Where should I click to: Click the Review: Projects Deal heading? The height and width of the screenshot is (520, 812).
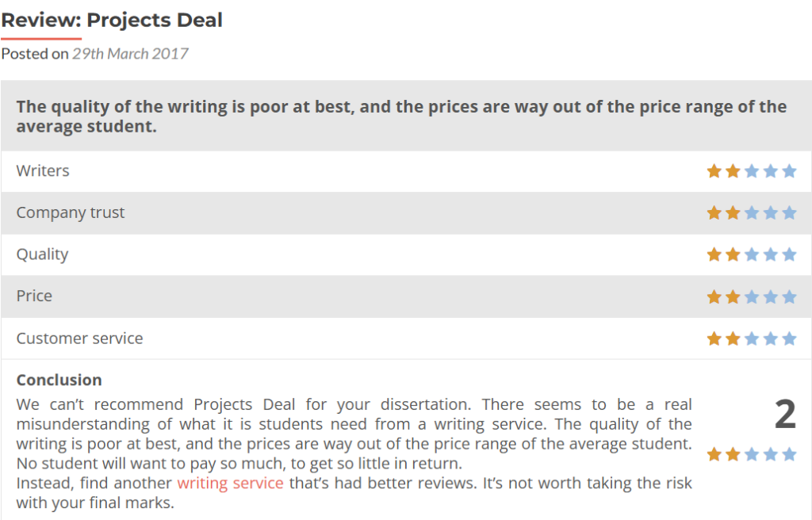112,20
